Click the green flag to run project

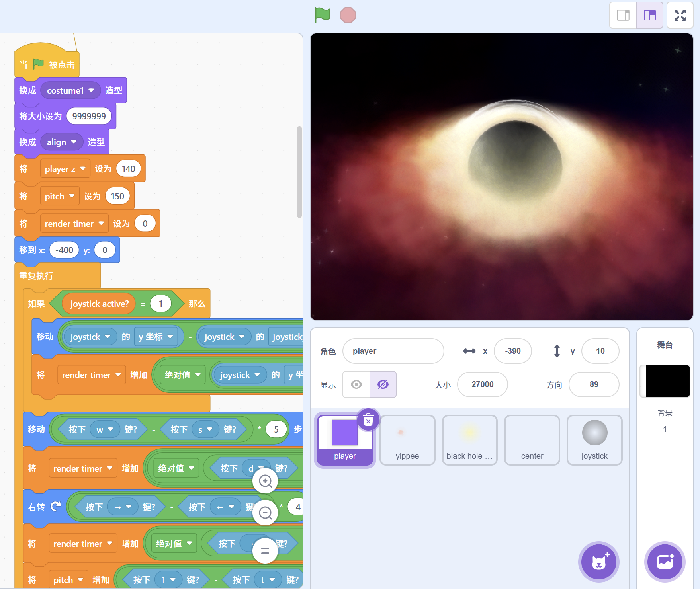(322, 15)
